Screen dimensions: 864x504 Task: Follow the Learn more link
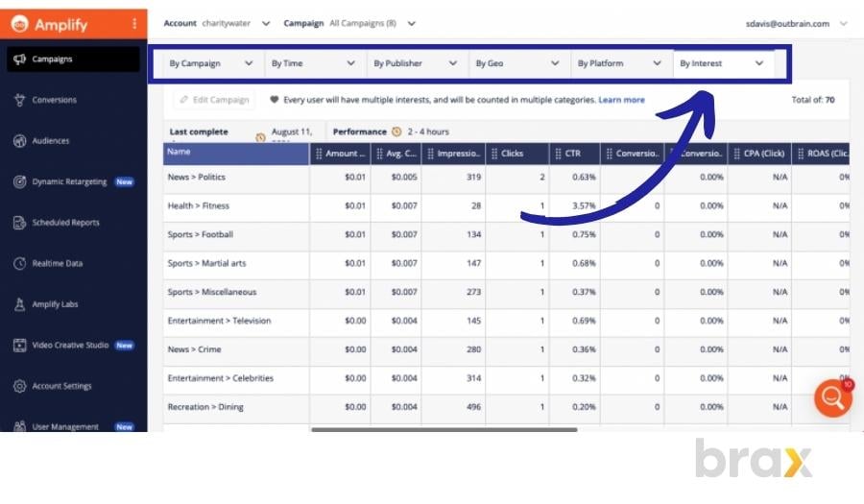coord(621,100)
